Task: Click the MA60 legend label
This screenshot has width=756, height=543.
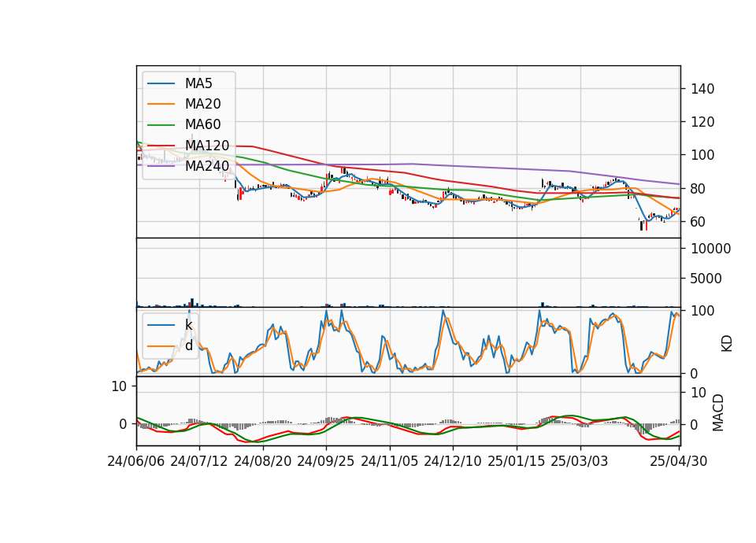Action: tap(203, 124)
